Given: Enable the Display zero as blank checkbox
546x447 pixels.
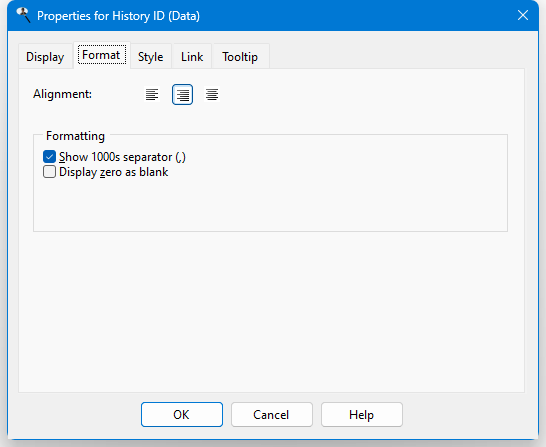Looking at the screenshot, I should coord(49,172).
